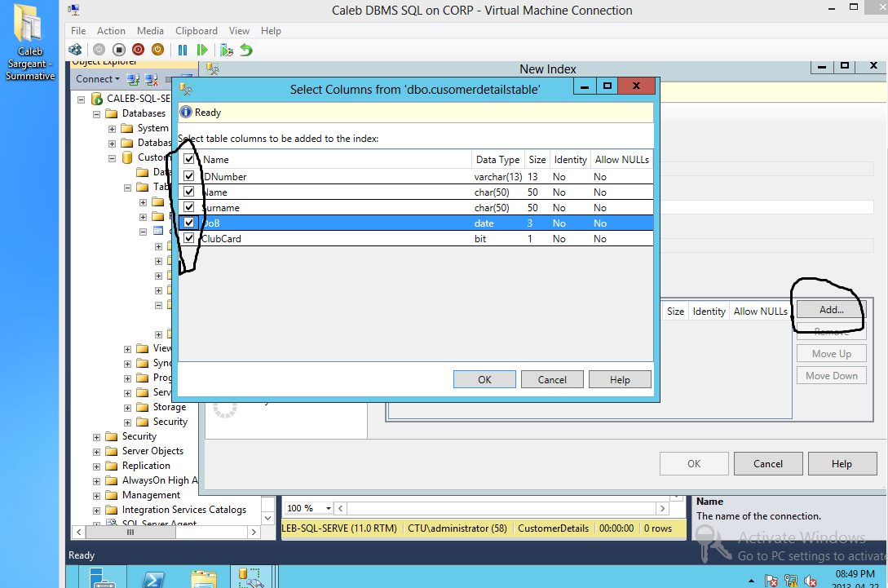Select the varchar(13) data type cell
This screenshot has width=888, height=588.
tap(497, 177)
